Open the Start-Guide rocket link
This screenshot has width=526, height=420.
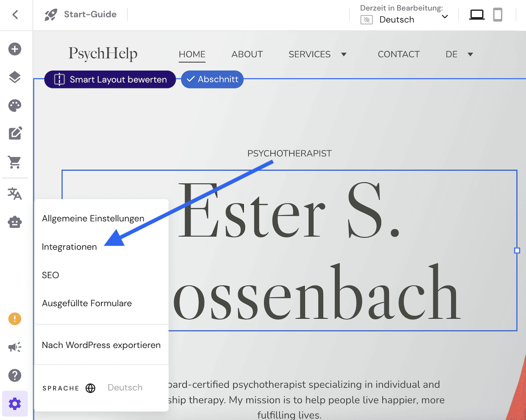(80, 15)
